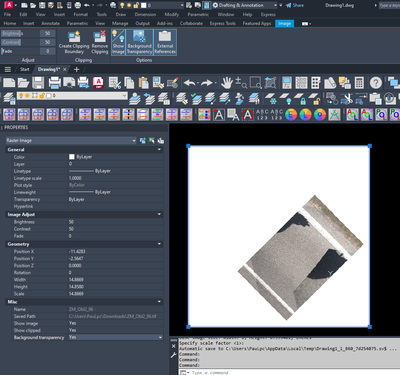Close the command line with X
This screenshot has height=375, width=400.
click(173, 346)
